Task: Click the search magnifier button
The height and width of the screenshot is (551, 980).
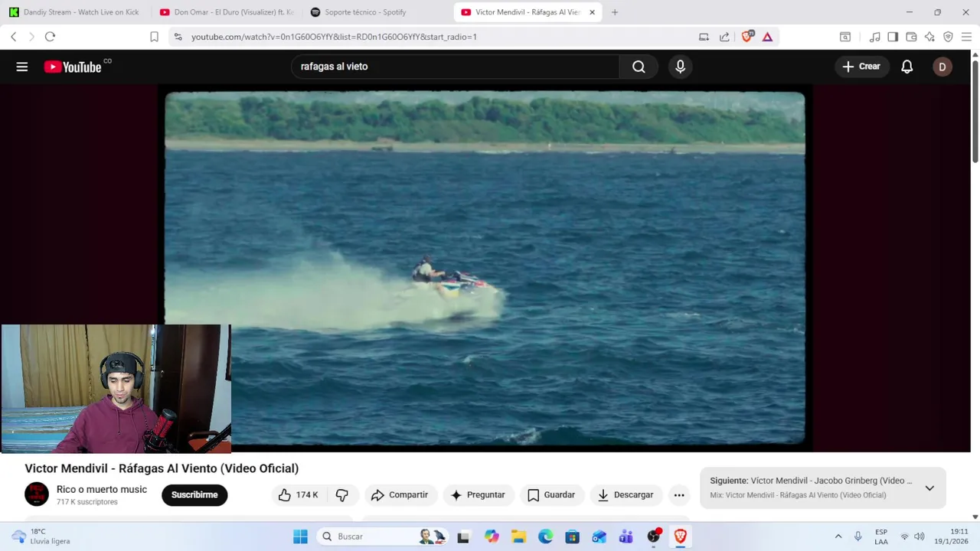Action: pyautogui.click(x=639, y=67)
